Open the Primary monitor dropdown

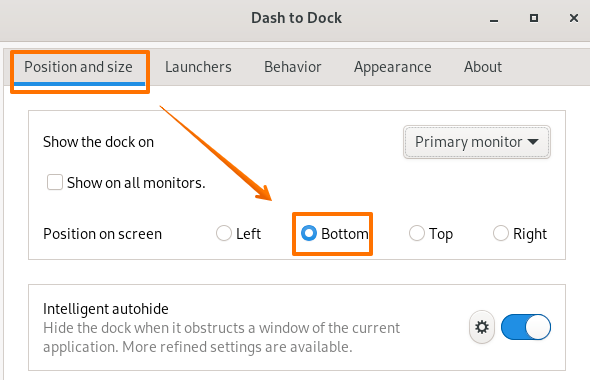point(477,142)
